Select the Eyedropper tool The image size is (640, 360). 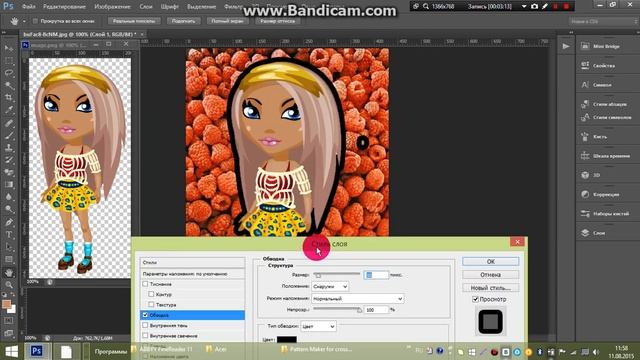tap(9, 110)
